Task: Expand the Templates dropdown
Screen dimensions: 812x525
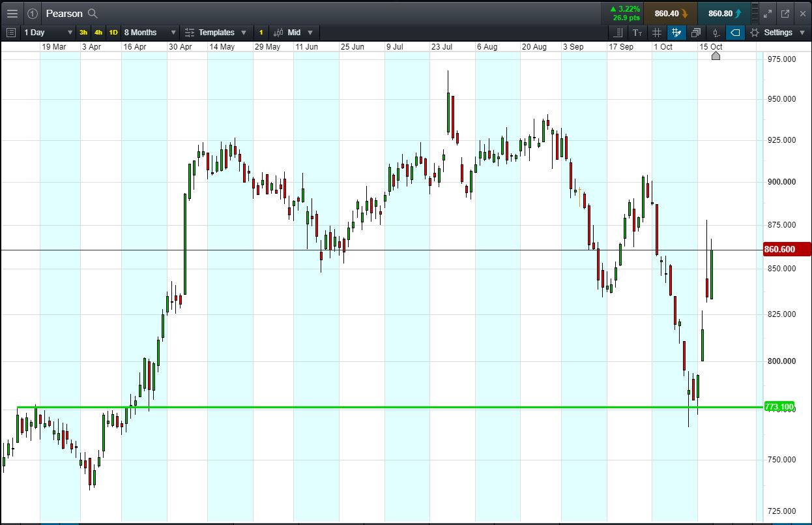Action: point(244,32)
